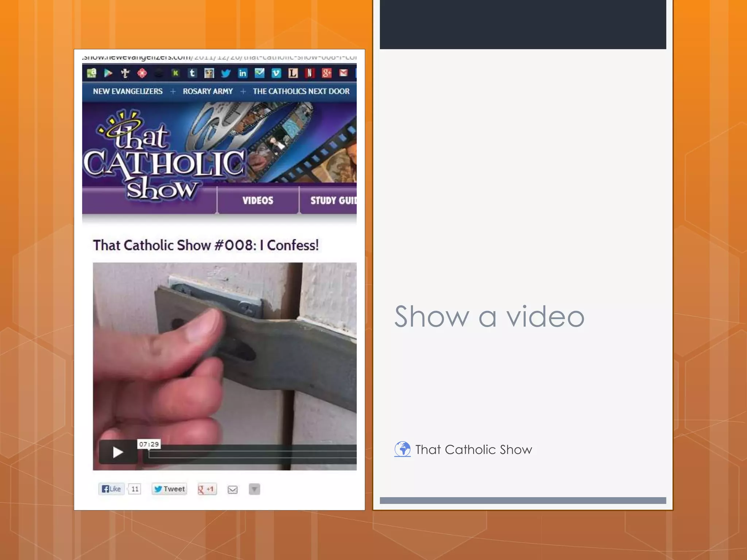This screenshot has height=560, width=747.
Task: Click the 07:29 time marker
Action: pos(149,444)
